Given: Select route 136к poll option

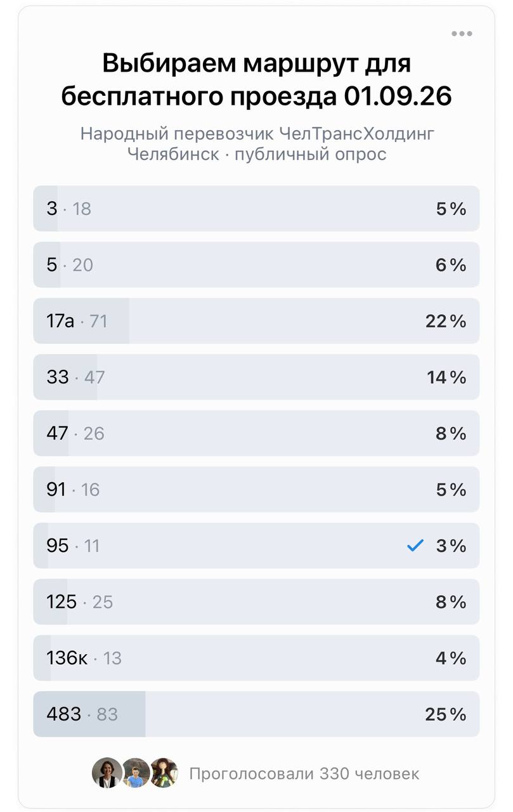Looking at the screenshot, I should (x=256, y=658).
